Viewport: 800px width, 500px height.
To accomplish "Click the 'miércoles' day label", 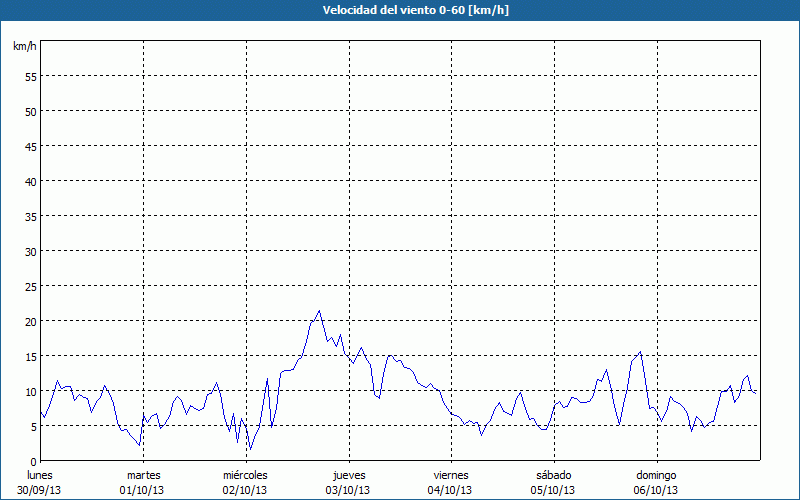I will pyautogui.click(x=245, y=475).
